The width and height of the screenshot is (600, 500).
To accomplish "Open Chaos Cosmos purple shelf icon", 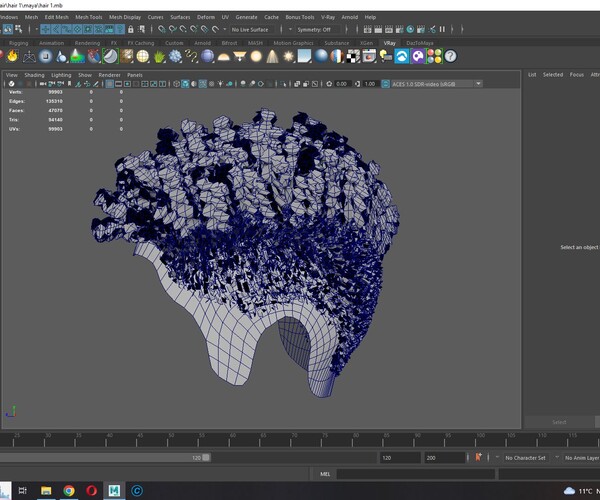I will pyautogui.click(x=418, y=56).
